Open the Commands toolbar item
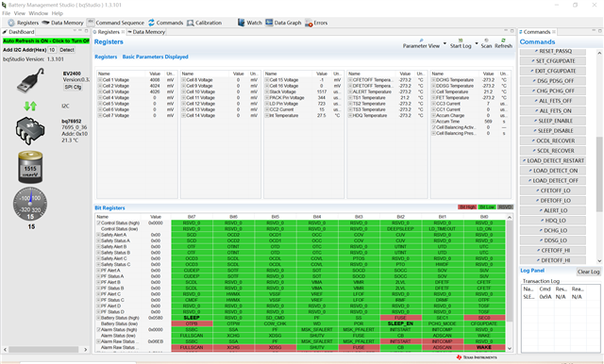Screen dimensions: 604x364 (x=166, y=23)
